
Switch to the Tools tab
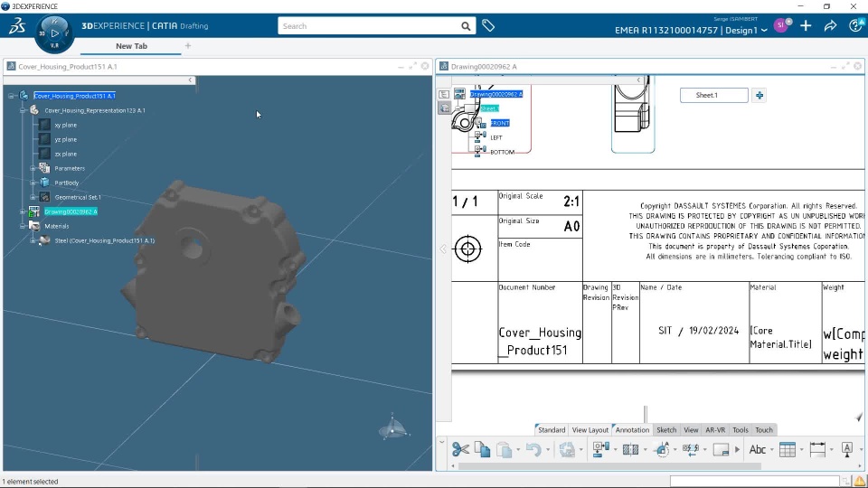click(x=740, y=430)
